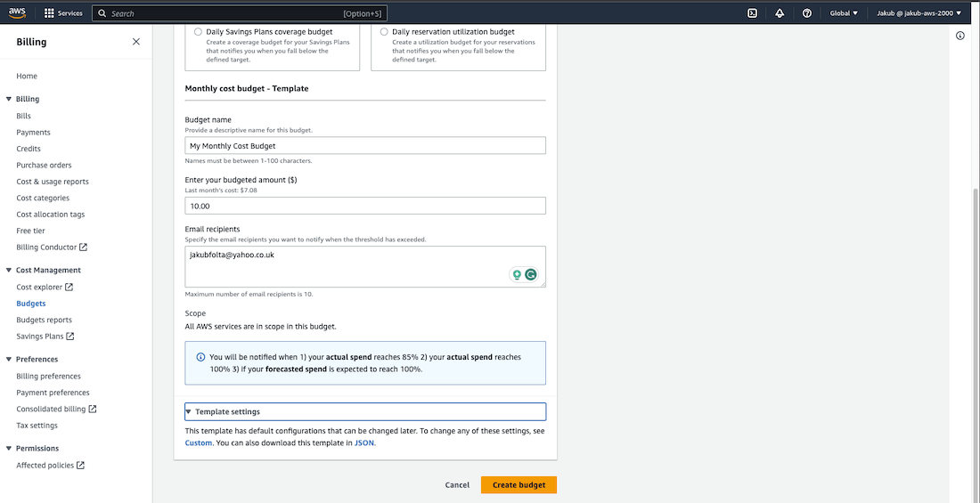Open the Services grid menu
Screen dimensions: 980x503
pyautogui.click(x=64, y=13)
